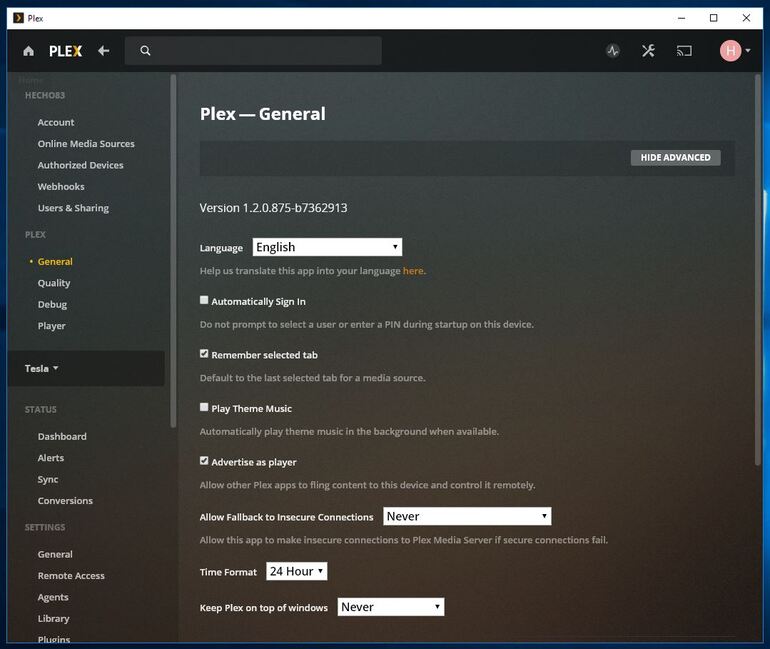Open Allow Fallback to Insecure Connections dropdown
The height and width of the screenshot is (649, 770).
point(467,516)
